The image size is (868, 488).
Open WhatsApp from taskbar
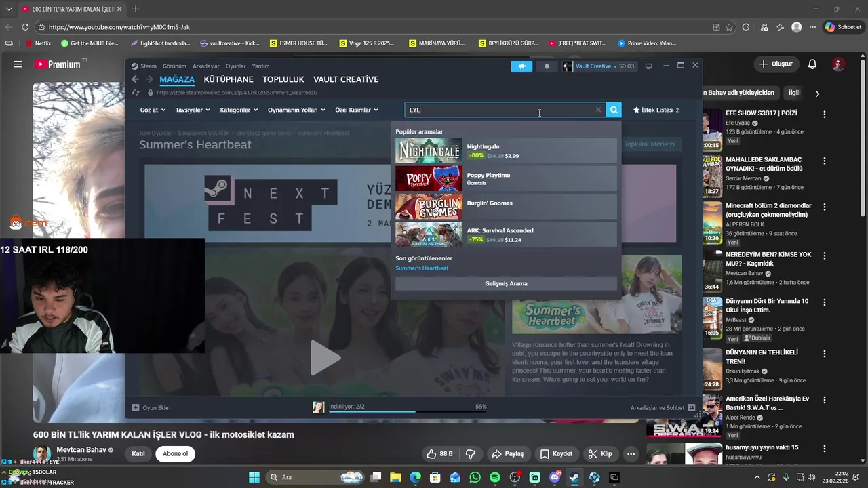tap(475, 477)
